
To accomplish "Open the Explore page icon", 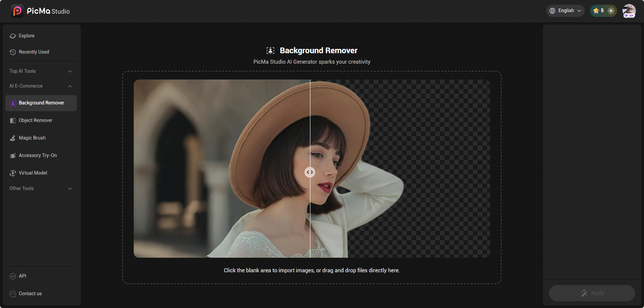I will click(13, 36).
